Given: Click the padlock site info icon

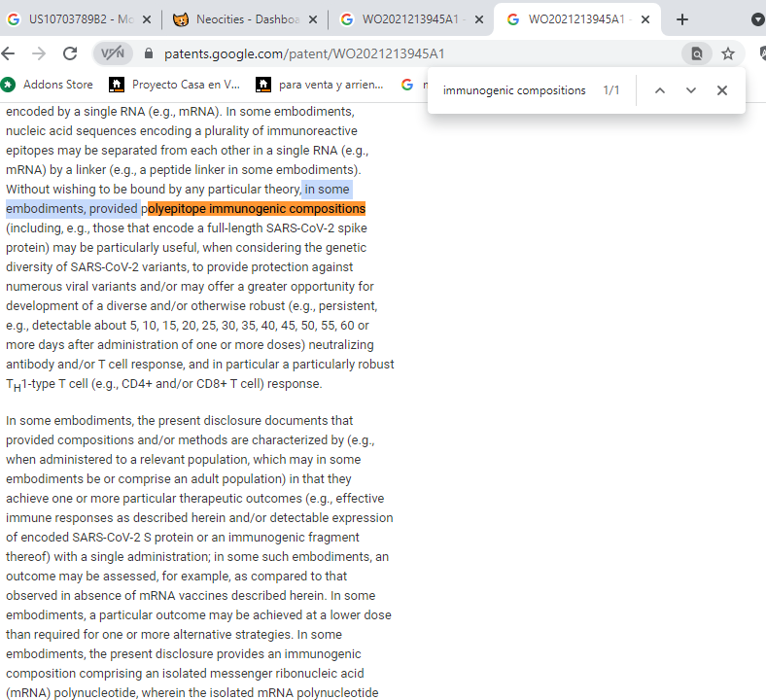Looking at the screenshot, I should pos(149,53).
